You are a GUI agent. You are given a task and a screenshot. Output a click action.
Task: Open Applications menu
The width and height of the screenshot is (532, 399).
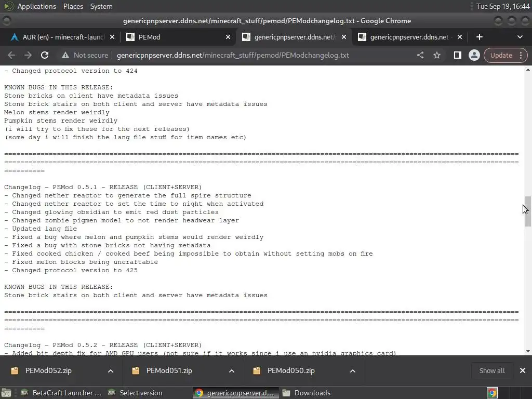[x=37, y=6]
